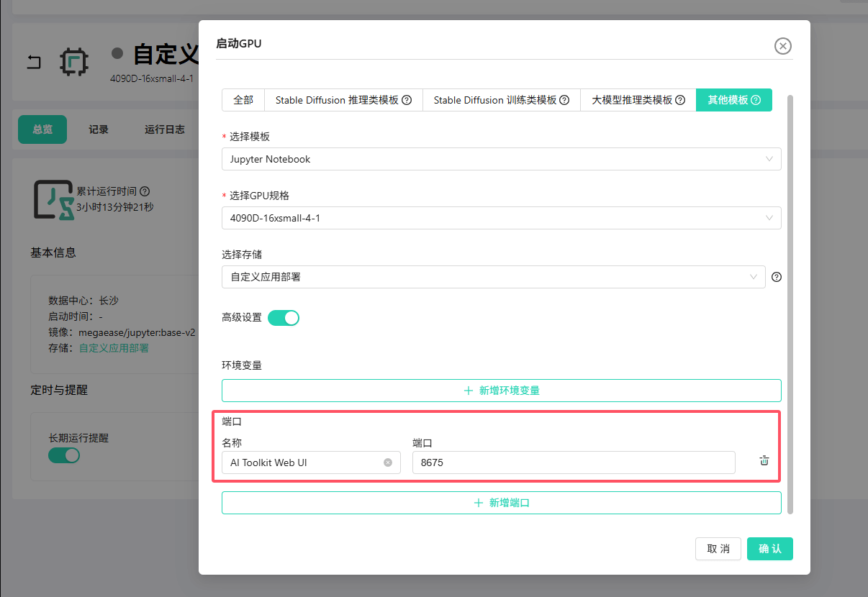Click help icon beside Stable Diffusion 训练类模板
This screenshot has height=597, width=868.
pos(564,100)
